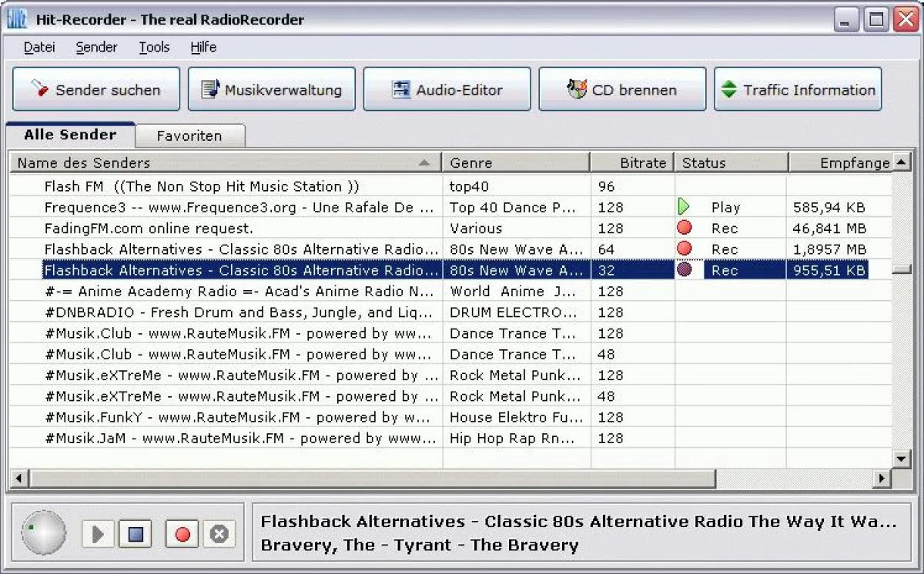The image size is (924, 574).
Task: Click the grey X cancel recording button
Action: pos(219,534)
